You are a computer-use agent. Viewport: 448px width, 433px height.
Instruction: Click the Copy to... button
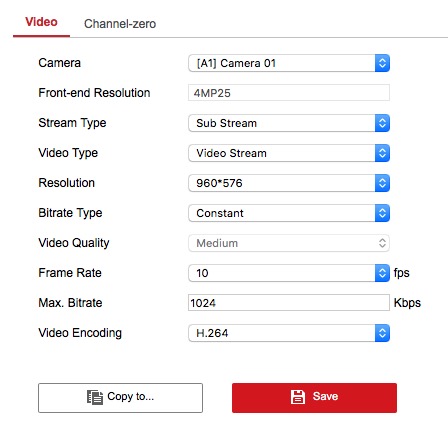[120, 398]
